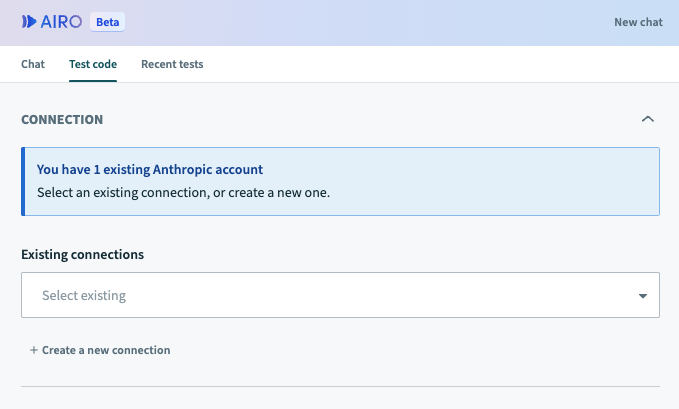
Task: Open the Recent tests tab
Action: coord(172,64)
